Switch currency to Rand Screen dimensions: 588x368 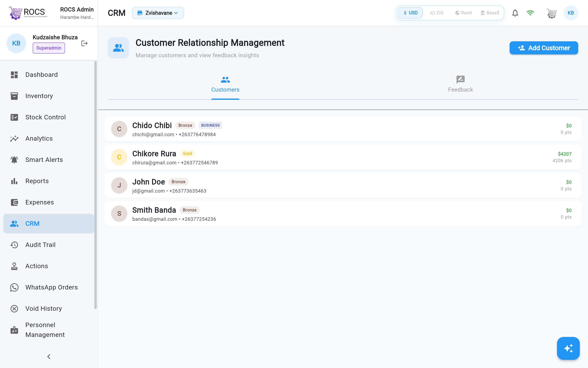[463, 13]
